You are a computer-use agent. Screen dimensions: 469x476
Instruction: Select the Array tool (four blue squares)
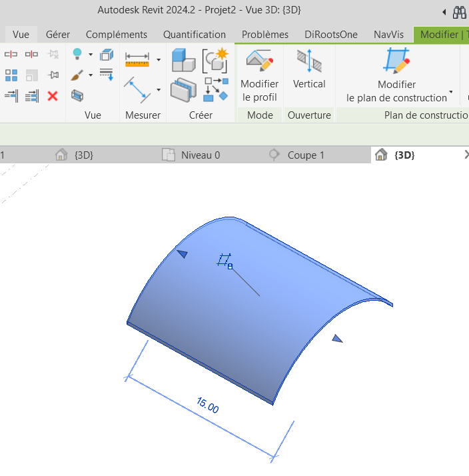[11, 75]
